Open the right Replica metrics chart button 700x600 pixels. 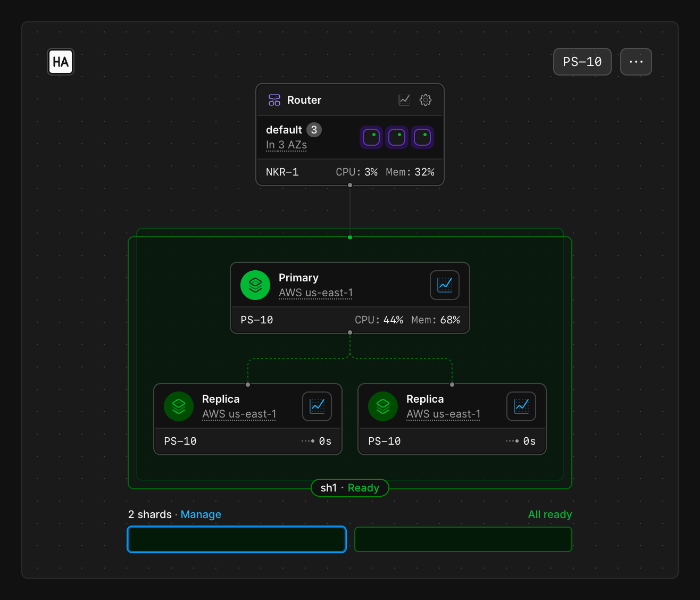[521, 406]
